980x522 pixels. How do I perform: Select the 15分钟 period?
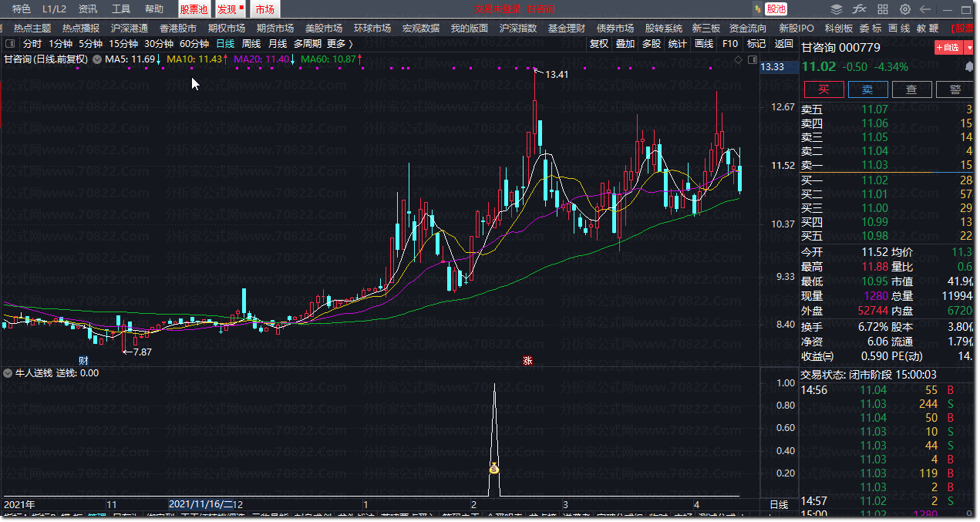coord(123,44)
